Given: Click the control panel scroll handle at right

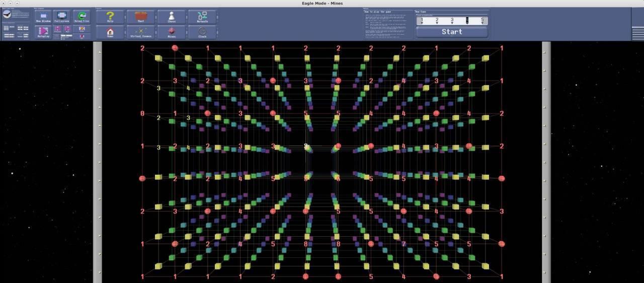Looking at the screenshot, I should coord(637,30).
